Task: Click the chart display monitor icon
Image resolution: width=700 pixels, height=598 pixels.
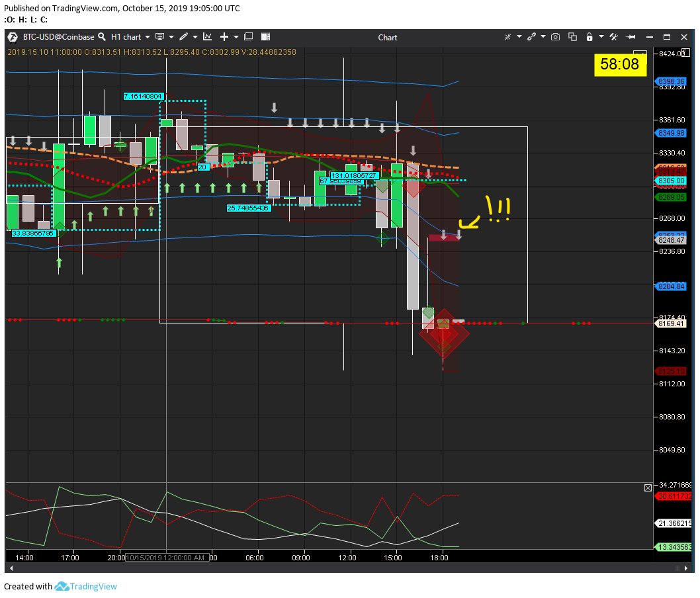Action: (159, 36)
